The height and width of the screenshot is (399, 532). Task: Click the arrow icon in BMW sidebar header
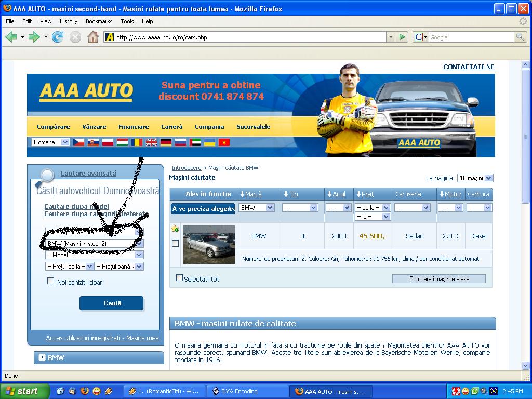point(42,357)
